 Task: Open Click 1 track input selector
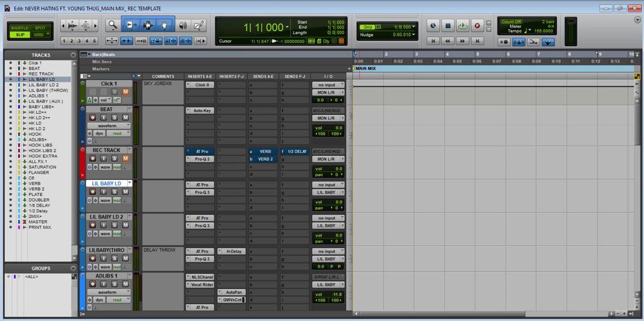click(328, 85)
